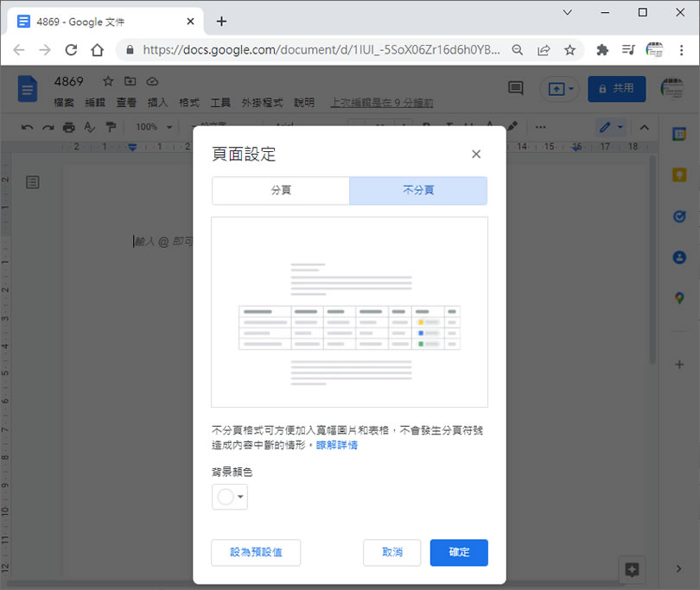
Task: Click the paint format roller icon
Action: point(110,127)
